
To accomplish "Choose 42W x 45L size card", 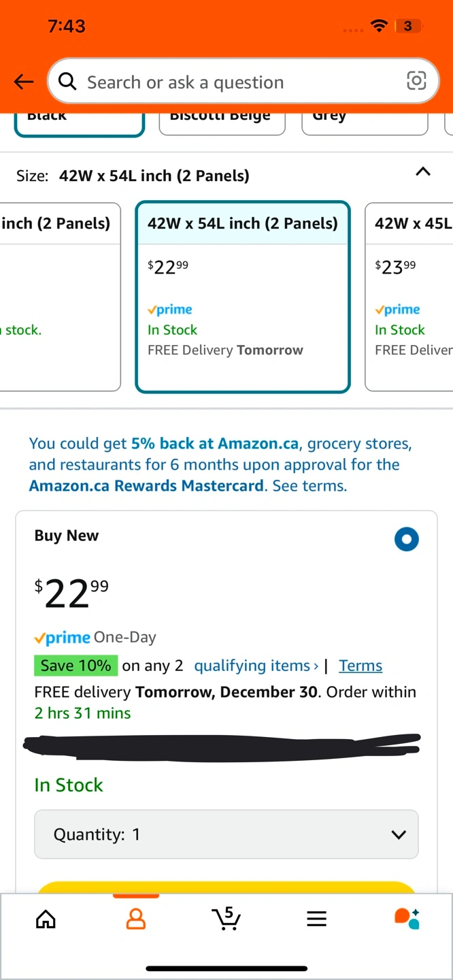I will [x=409, y=297].
